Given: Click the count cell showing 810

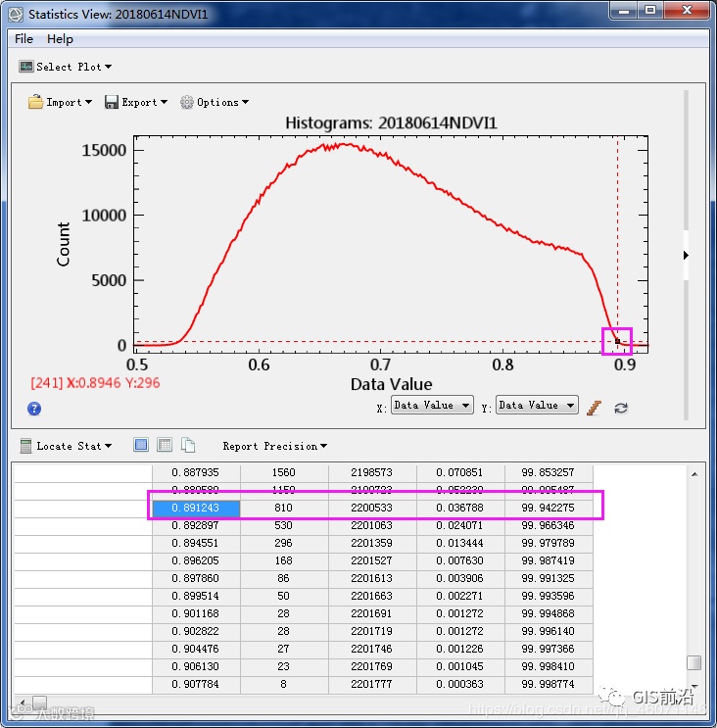Looking at the screenshot, I should [x=284, y=508].
